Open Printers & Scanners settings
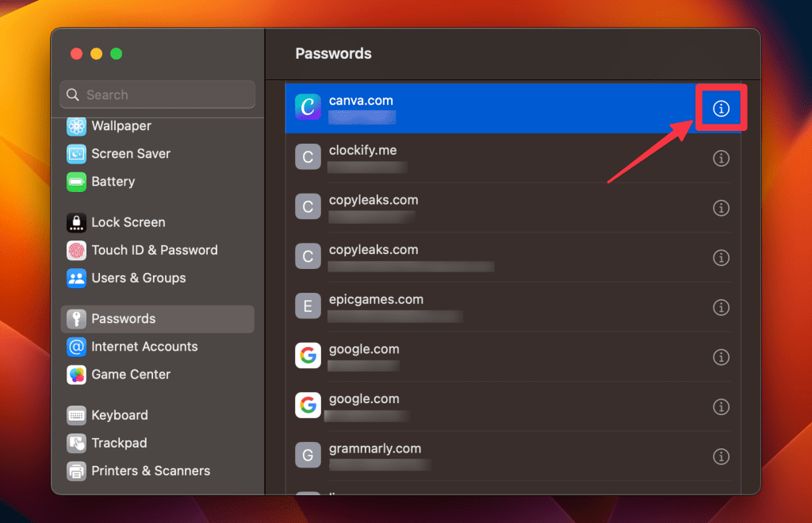The image size is (812, 523). click(150, 471)
